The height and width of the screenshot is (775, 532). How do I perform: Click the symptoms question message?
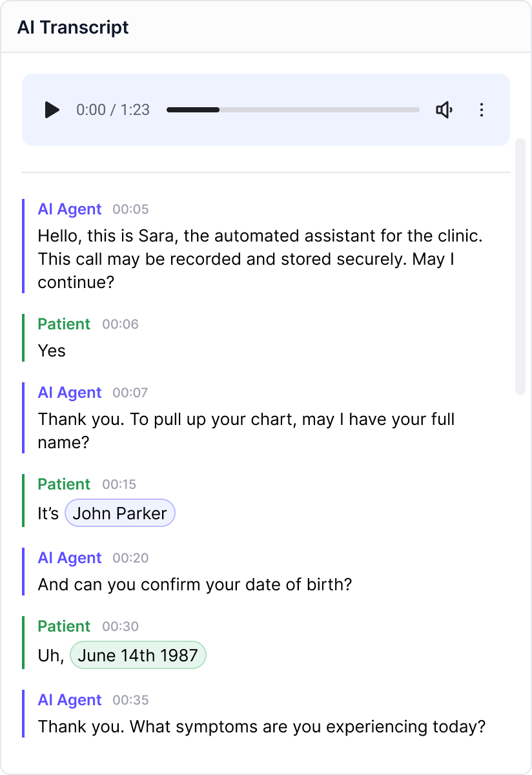coord(261,727)
